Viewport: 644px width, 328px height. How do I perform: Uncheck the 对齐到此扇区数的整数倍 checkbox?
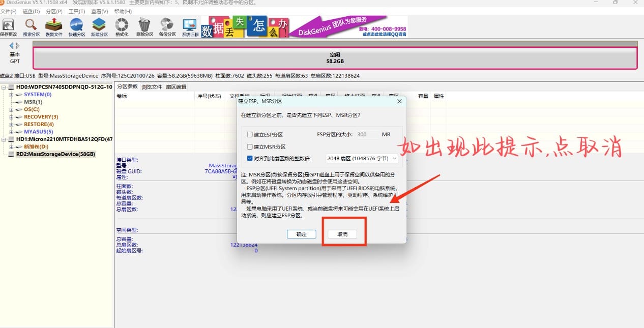(250, 159)
